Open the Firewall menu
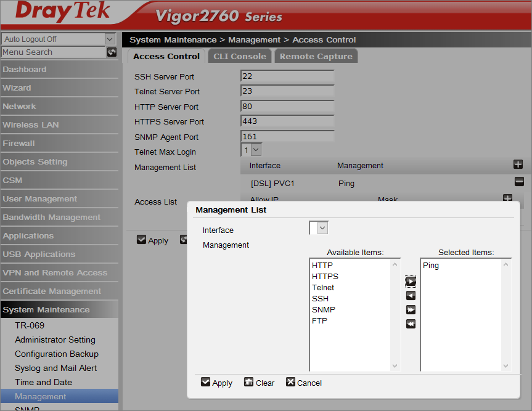This screenshot has height=411, width=532. click(59, 144)
